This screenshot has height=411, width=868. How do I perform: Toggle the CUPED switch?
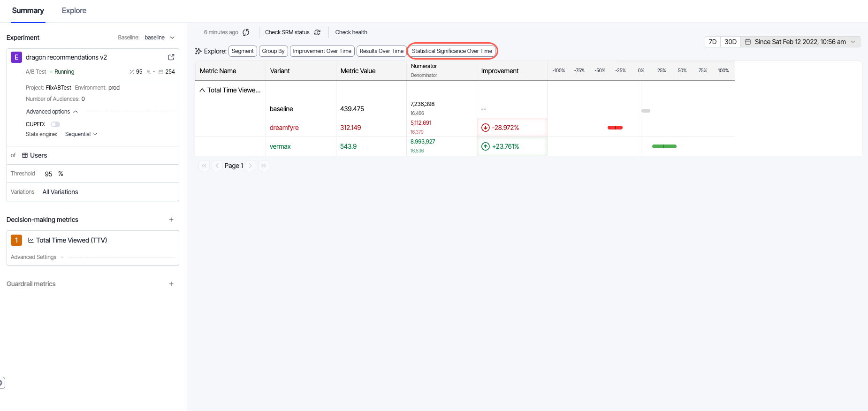pos(55,124)
